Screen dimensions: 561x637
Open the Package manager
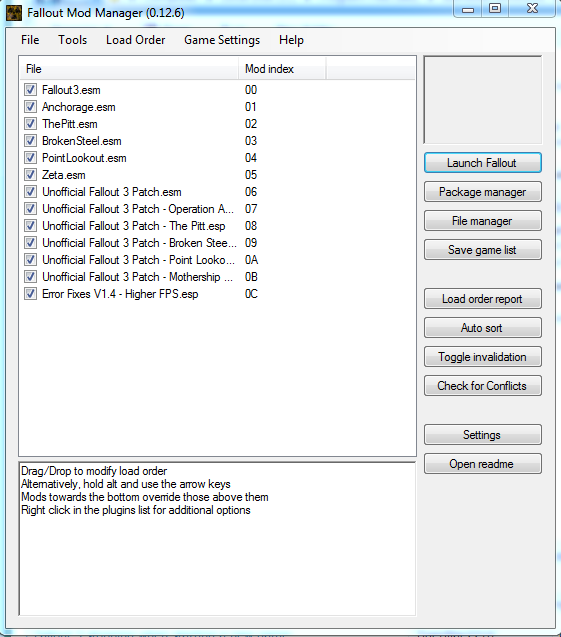click(483, 192)
